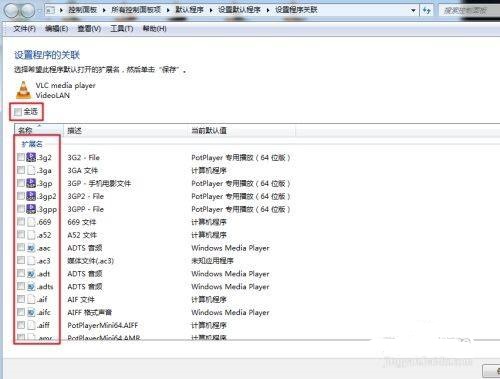Click the .3gpp file type icon
The height and width of the screenshot is (379, 500).
coord(31,209)
